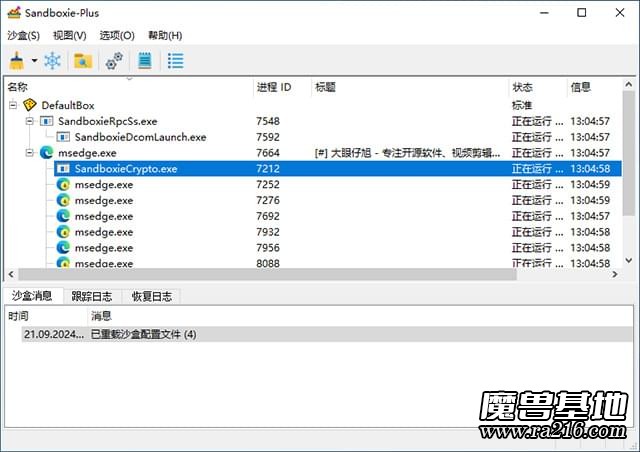This screenshot has height=452, width=640.
Task: Collapse the parent msedge.exe tree node
Action: click(x=29, y=153)
